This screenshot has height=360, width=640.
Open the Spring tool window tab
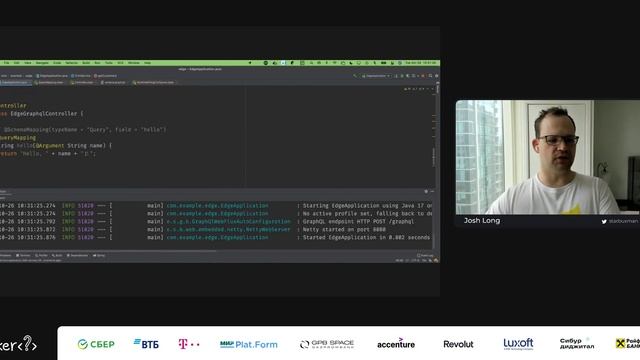[99, 256]
